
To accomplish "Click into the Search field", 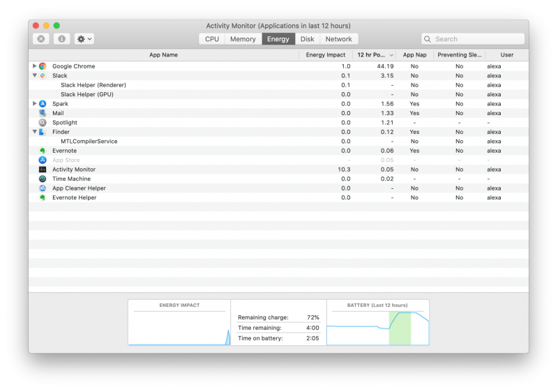I will click(473, 39).
